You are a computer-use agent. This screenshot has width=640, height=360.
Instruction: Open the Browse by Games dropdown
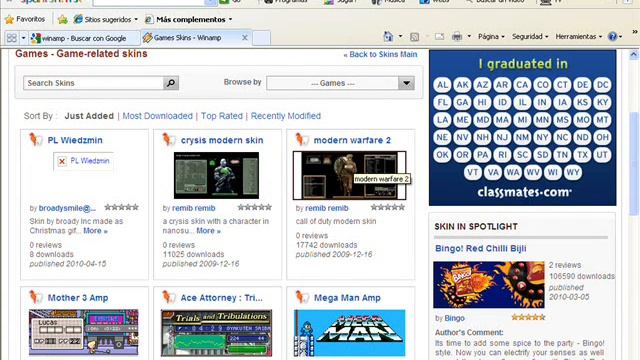pyautogui.click(x=340, y=83)
